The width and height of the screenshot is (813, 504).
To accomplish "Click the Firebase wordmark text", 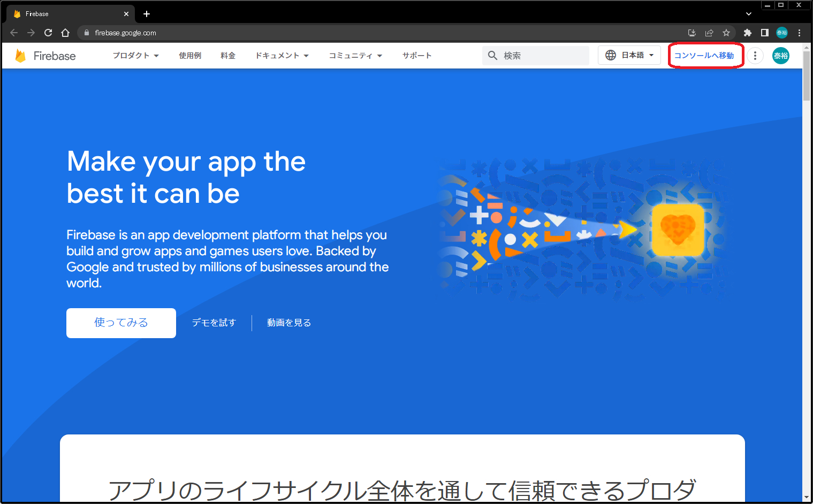I will pos(55,56).
